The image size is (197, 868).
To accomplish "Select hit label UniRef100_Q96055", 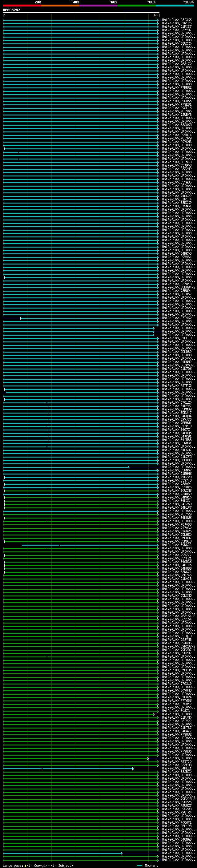I will coord(177,101).
